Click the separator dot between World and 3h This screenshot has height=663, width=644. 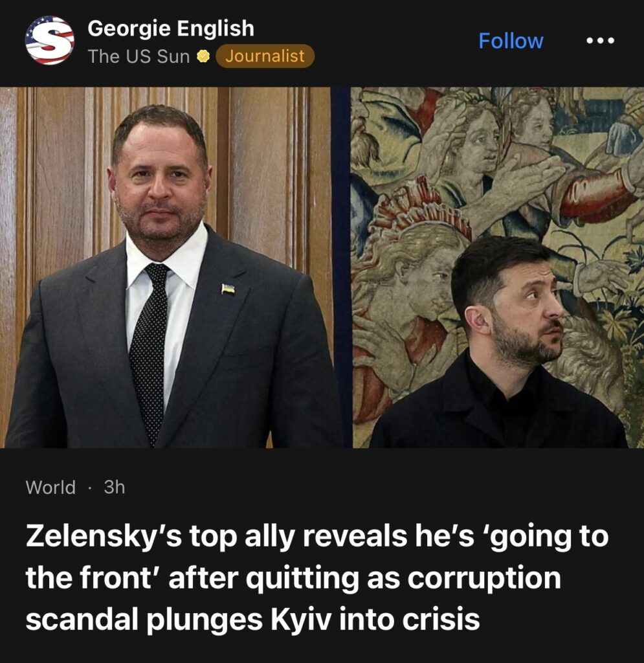tap(89, 488)
